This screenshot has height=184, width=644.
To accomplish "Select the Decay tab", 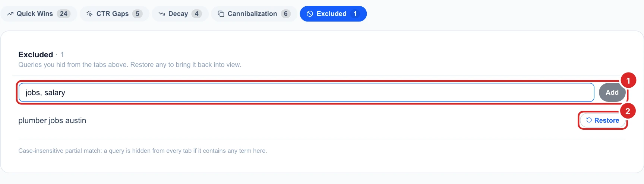I will (180, 14).
